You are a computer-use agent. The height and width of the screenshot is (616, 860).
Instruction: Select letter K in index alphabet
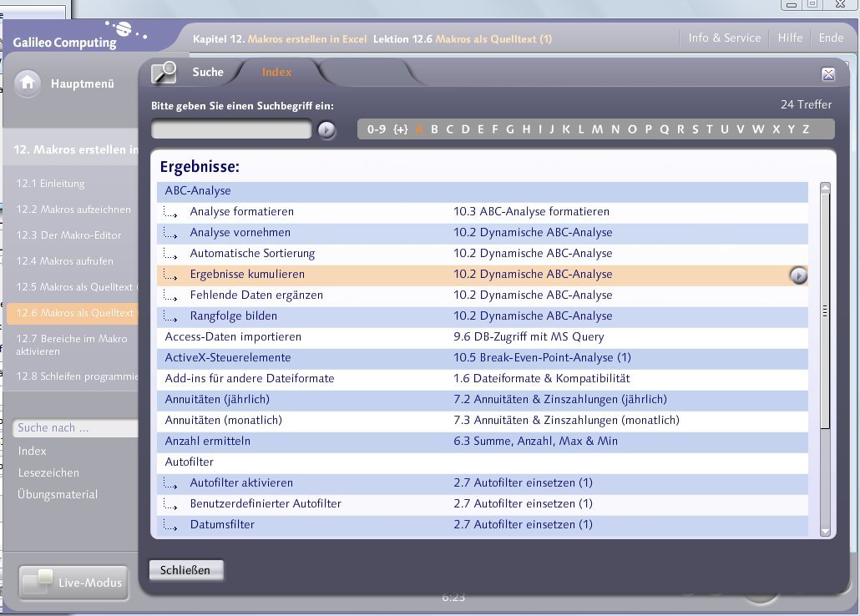[x=566, y=129]
